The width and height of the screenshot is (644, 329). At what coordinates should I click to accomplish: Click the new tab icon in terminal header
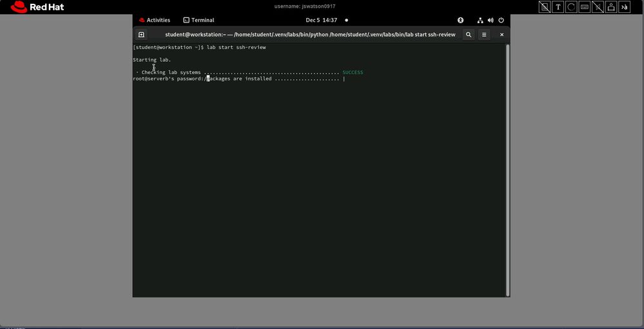141,35
